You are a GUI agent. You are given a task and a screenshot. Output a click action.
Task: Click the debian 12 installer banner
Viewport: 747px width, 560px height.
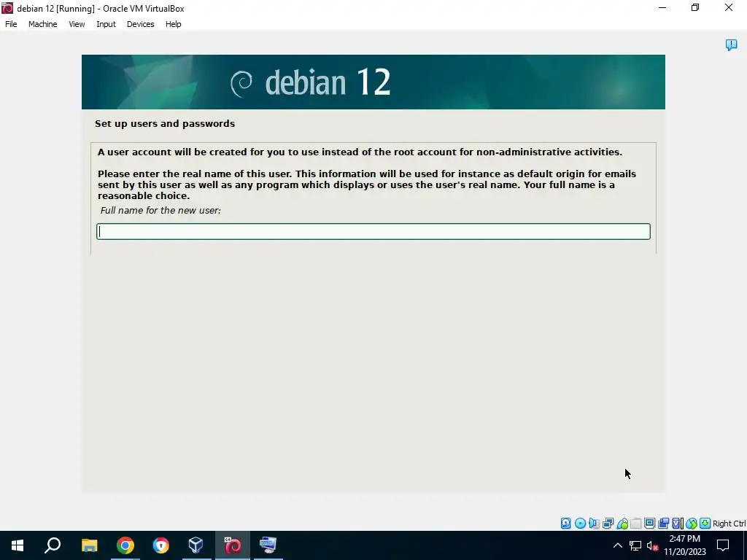(373, 82)
